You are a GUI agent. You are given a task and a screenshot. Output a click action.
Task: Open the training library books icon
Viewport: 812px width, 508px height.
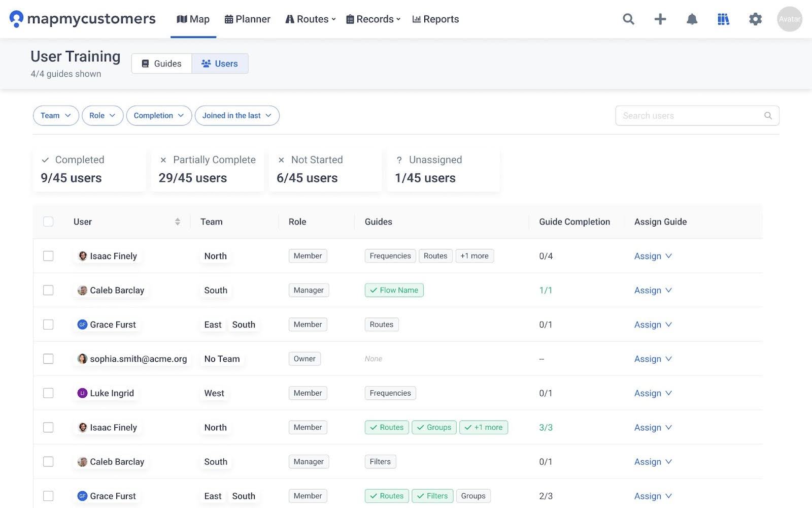click(x=723, y=19)
